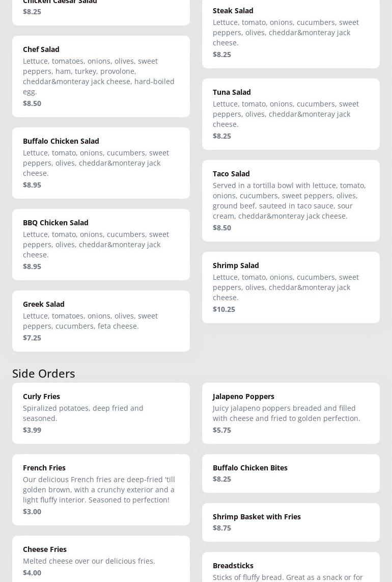This screenshot has height=582, width=392.
Task: Open the Chef Salad menu item
Action: [101, 76]
